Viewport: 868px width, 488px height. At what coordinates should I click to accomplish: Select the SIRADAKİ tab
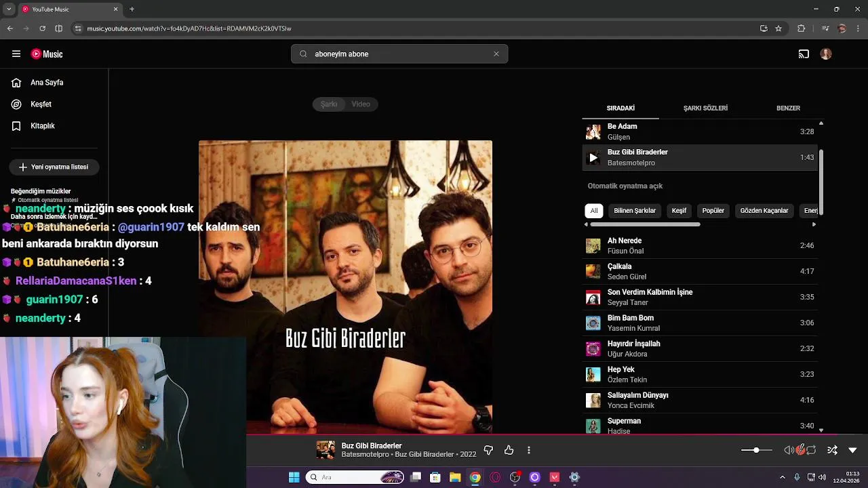click(x=620, y=108)
